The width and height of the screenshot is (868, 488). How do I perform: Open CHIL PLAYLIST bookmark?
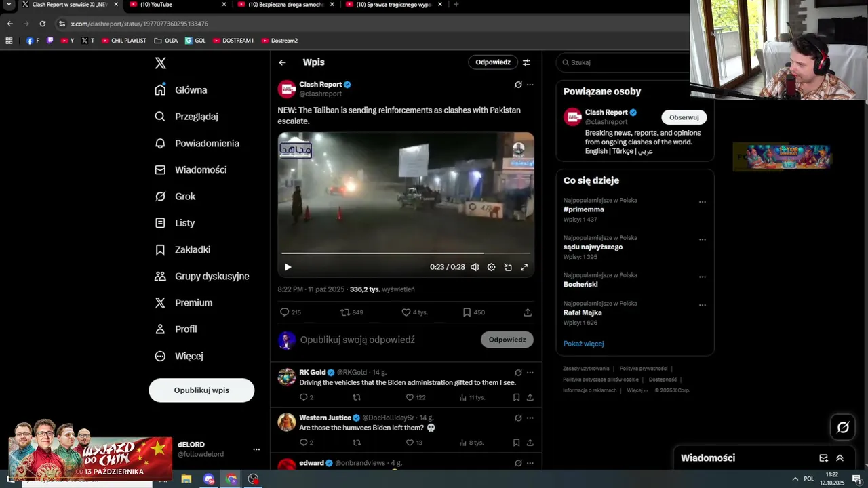pyautogui.click(x=124, y=41)
